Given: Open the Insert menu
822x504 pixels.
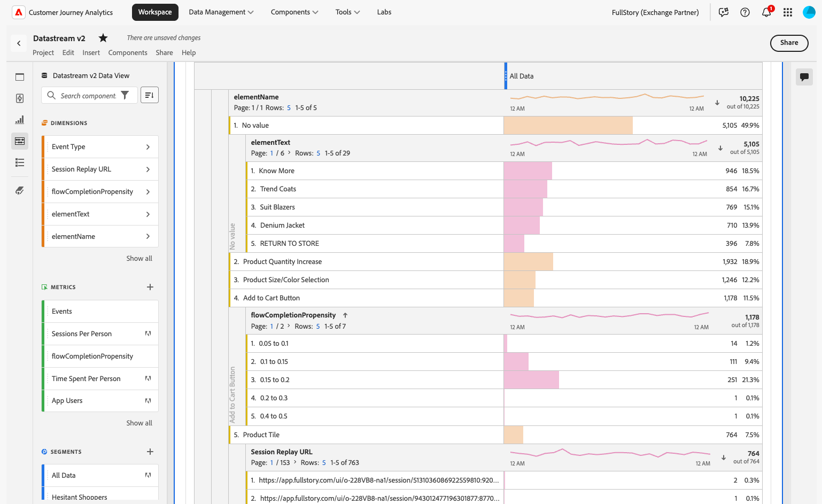Looking at the screenshot, I should pyautogui.click(x=91, y=53).
